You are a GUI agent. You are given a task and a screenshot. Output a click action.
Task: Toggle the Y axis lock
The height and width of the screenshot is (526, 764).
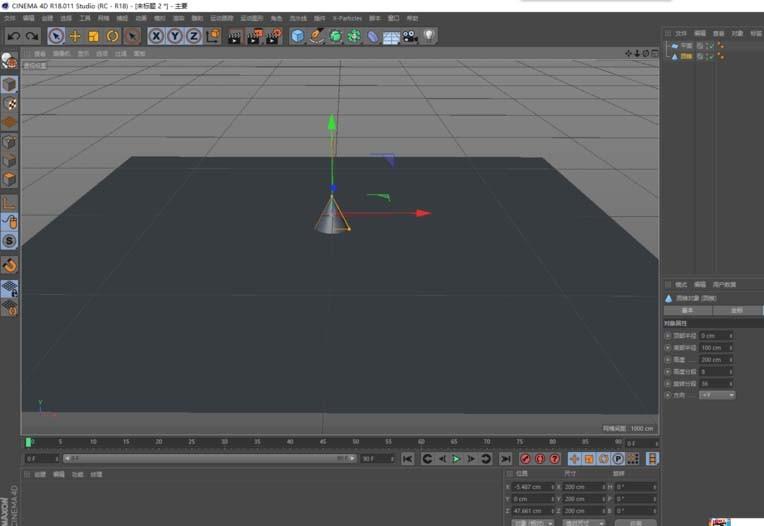point(174,36)
